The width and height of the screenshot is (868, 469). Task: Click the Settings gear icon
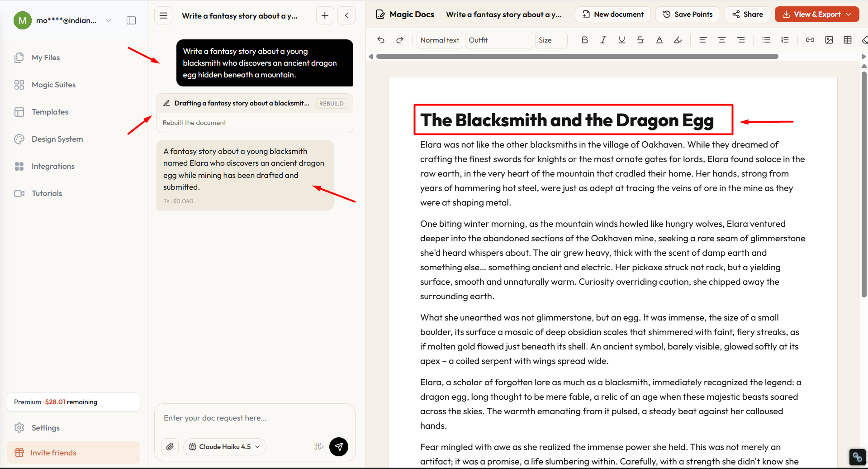coord(19,428)
